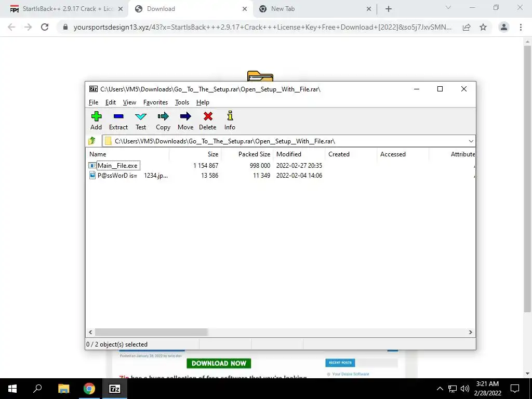
Task: Click the Extract toolbar icon
Action: (118, 116)
